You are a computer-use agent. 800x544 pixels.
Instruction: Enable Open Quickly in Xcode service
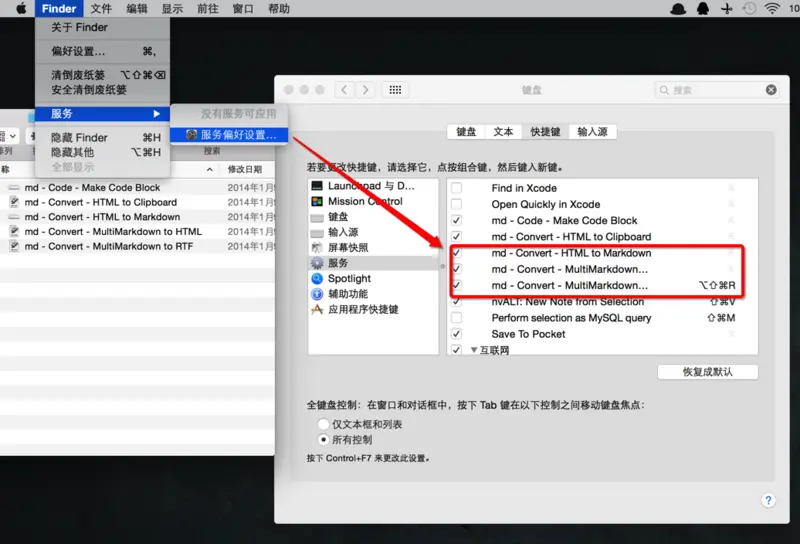457,204
